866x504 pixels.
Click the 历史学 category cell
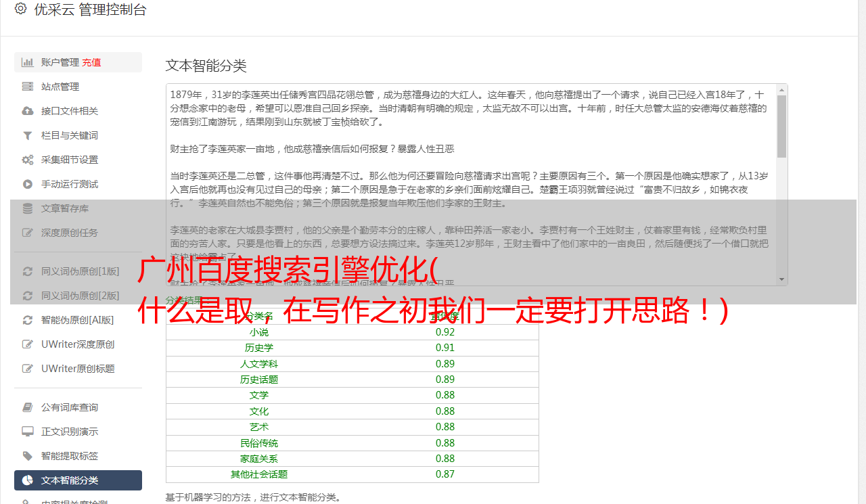(259, 348)
